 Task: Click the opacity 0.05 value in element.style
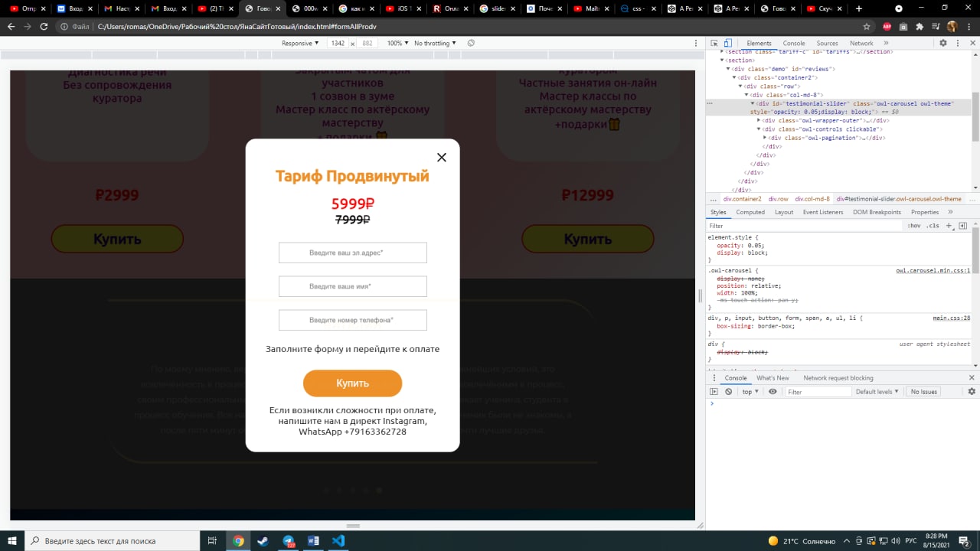click(756, 245)
